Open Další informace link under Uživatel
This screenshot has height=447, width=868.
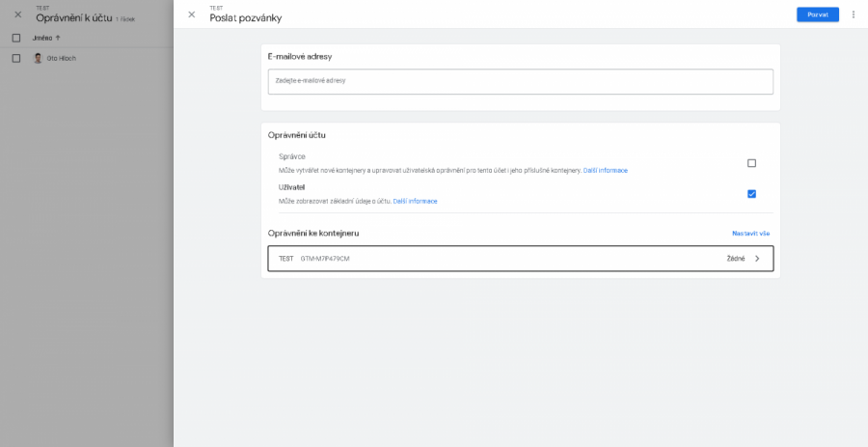point(415,201)
